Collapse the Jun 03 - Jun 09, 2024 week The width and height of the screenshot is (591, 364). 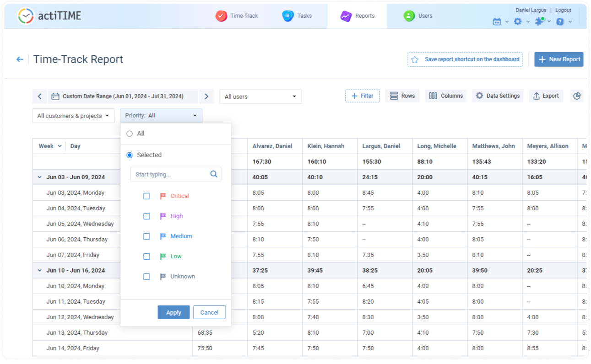click(39, 177)
